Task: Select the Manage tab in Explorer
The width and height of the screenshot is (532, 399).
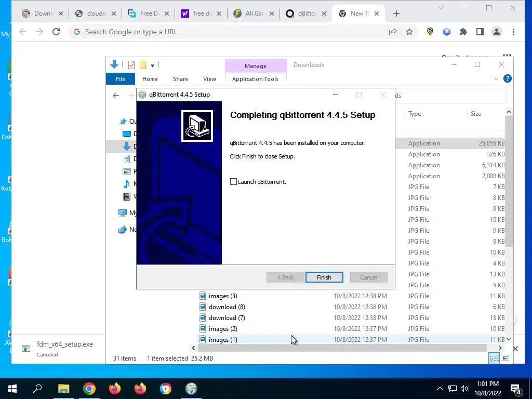Action: [256, 66]
